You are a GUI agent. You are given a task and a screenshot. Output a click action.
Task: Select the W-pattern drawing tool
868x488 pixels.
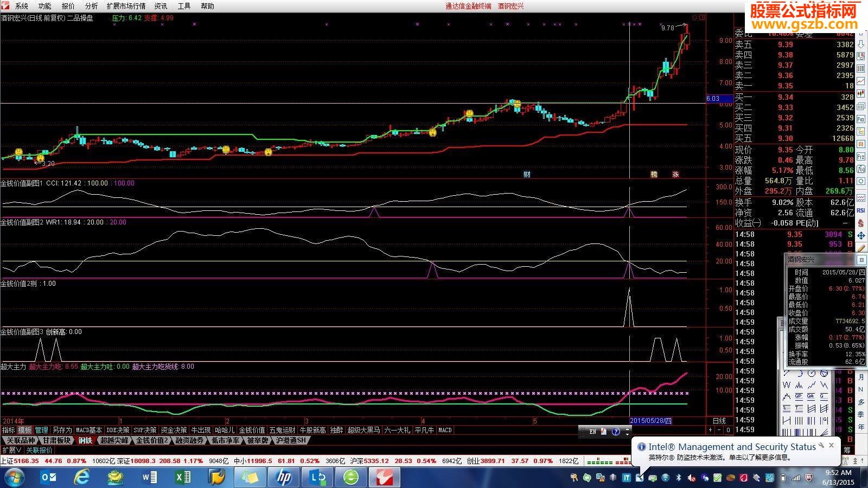(787, 385)
